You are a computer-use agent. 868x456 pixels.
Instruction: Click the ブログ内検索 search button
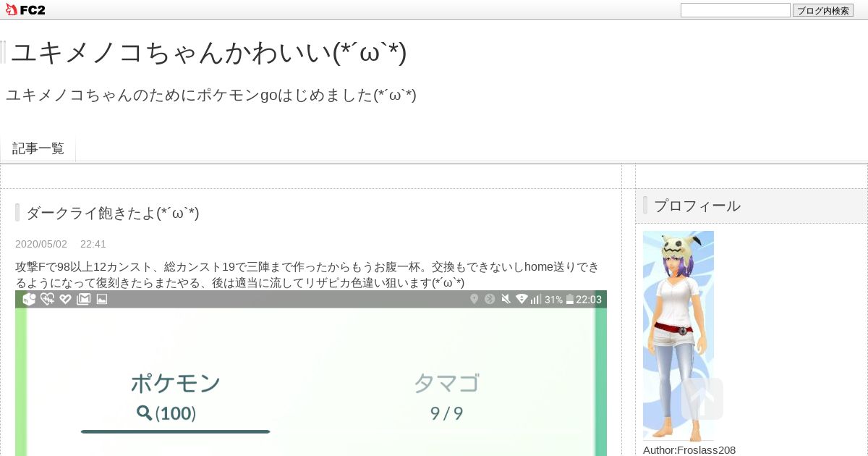[823, 10]
